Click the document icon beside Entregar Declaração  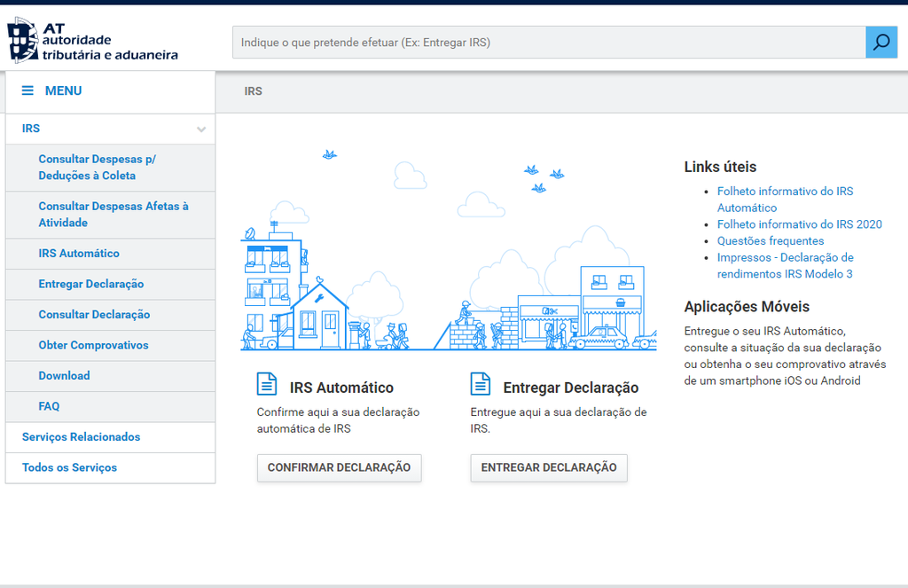point(480,384)
